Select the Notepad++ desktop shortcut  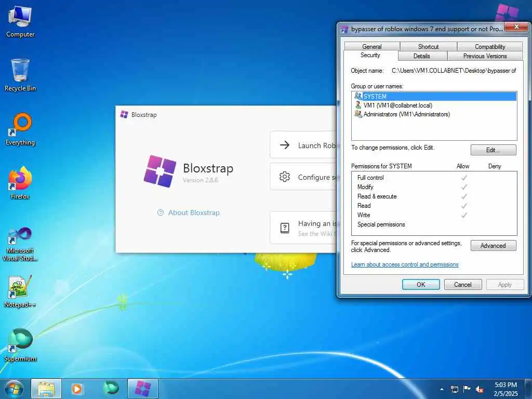[x=20, y=291]
